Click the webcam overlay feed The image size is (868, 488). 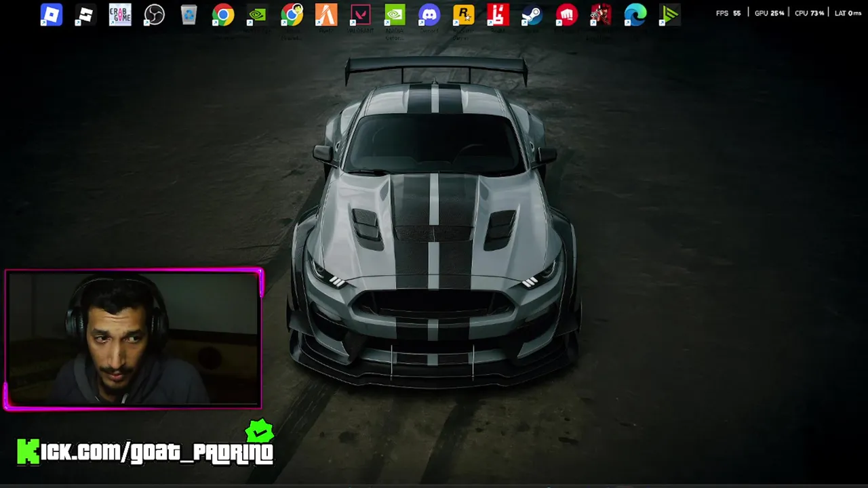[133, 339]
